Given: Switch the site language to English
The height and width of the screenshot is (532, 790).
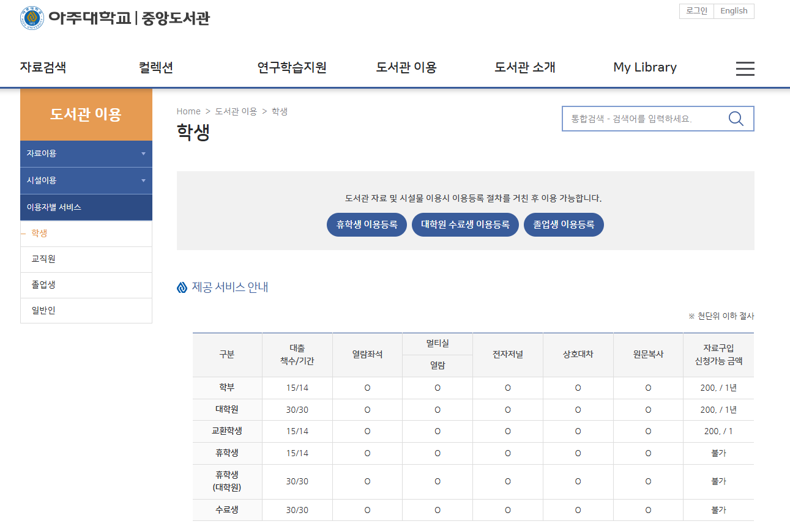Looking at the screenshot, I should (x=734, y=11).
